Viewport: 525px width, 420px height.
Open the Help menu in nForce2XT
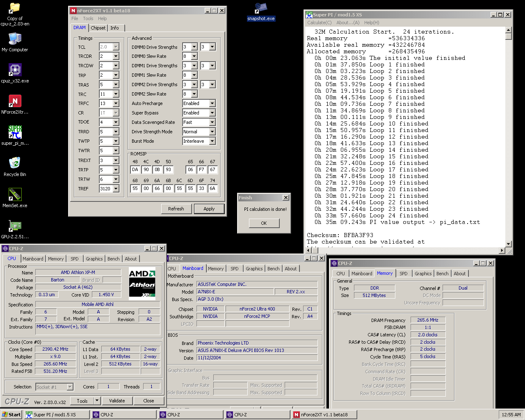tap(103, 18)
